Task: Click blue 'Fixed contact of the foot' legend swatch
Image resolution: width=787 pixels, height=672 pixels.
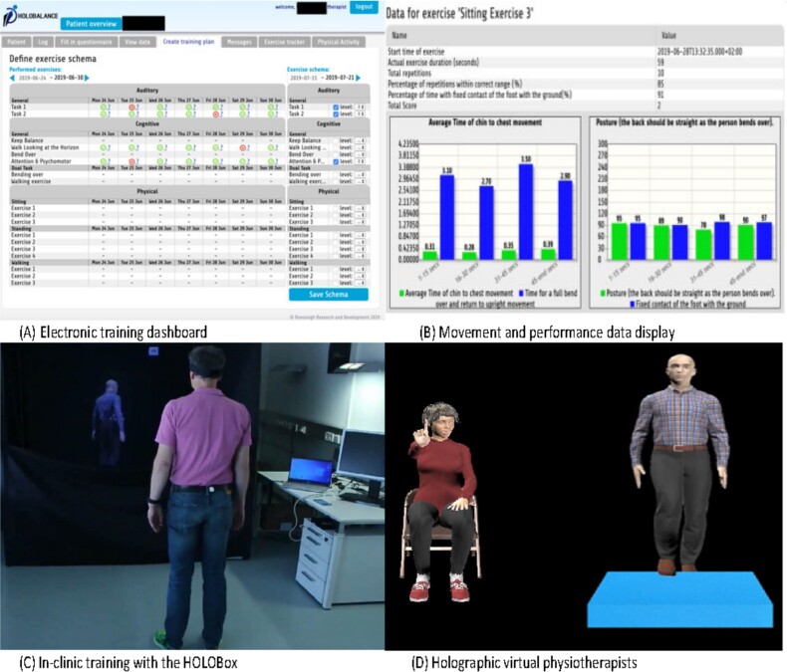Action: [x=633, y=304]
